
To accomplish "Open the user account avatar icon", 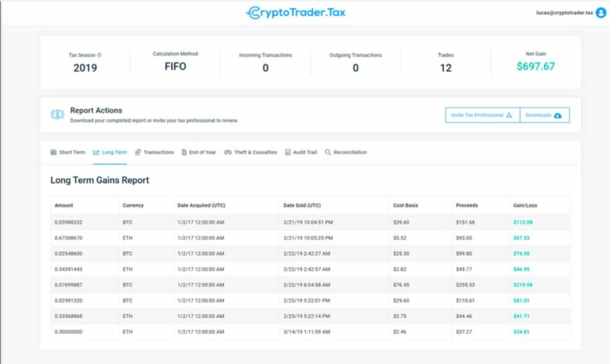I will click(x=600, y=13).
